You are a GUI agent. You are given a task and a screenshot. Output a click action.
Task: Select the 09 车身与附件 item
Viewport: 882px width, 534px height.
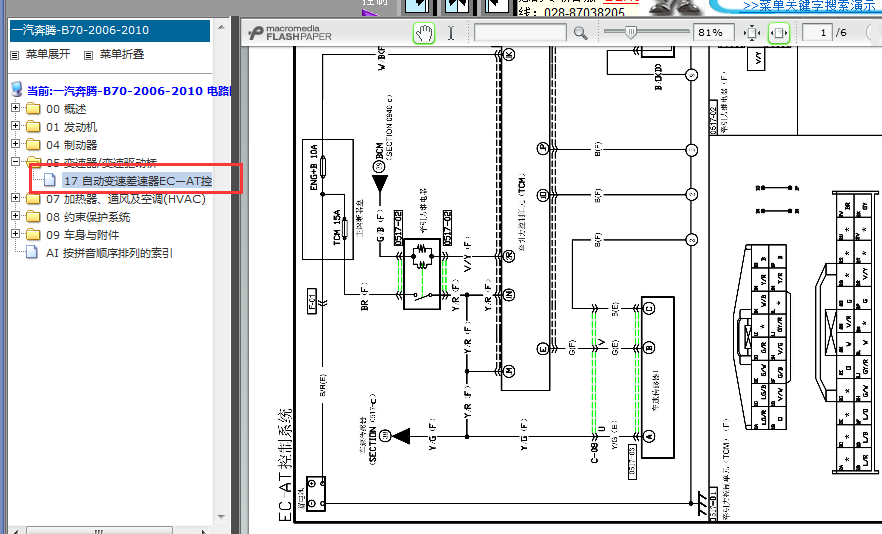click(x=82, y=235)
